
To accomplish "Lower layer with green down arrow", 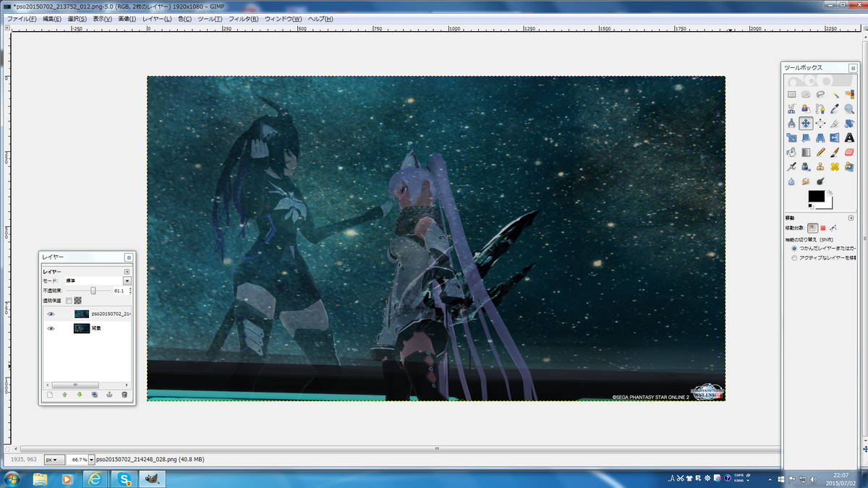I will 80,395.
